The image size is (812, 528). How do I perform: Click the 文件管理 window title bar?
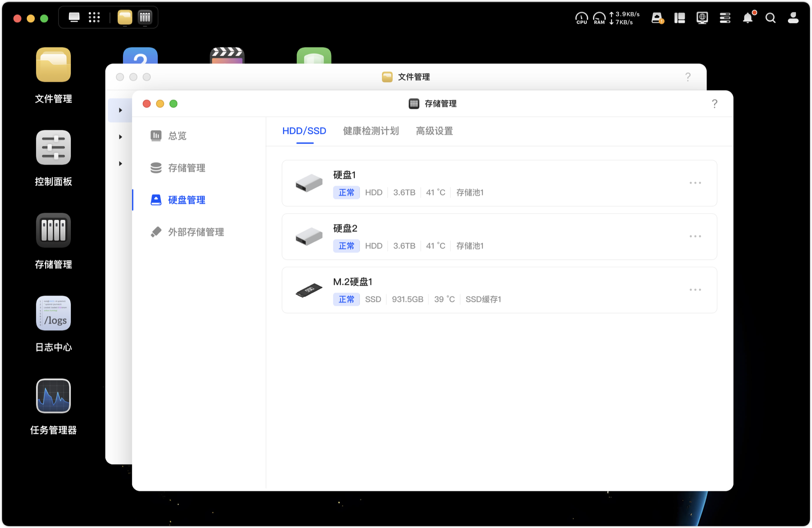(406, 77)
